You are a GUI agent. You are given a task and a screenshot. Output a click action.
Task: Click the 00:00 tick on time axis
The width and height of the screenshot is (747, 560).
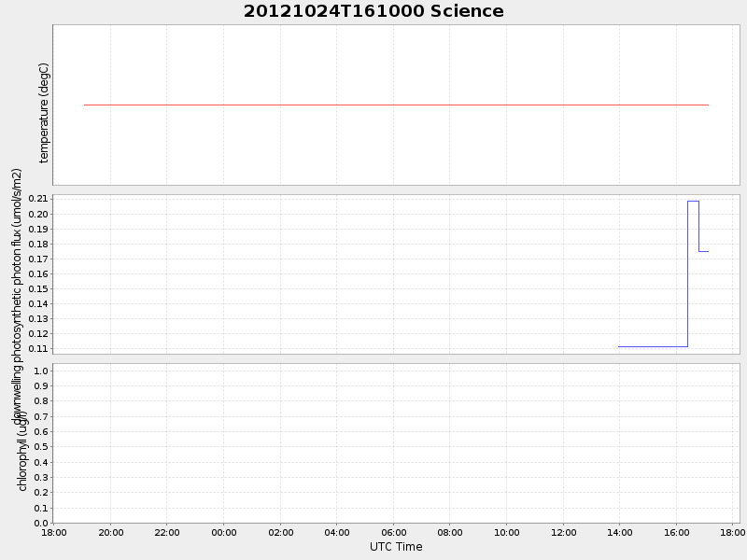click(x=224, y=532)
